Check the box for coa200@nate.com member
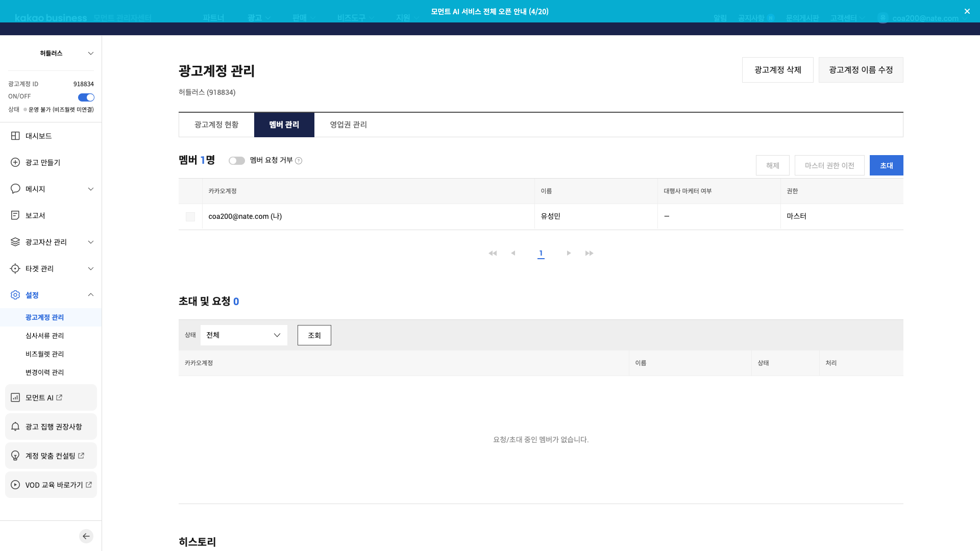The height and width of the screenshot is (551, 980). (190, 217)
